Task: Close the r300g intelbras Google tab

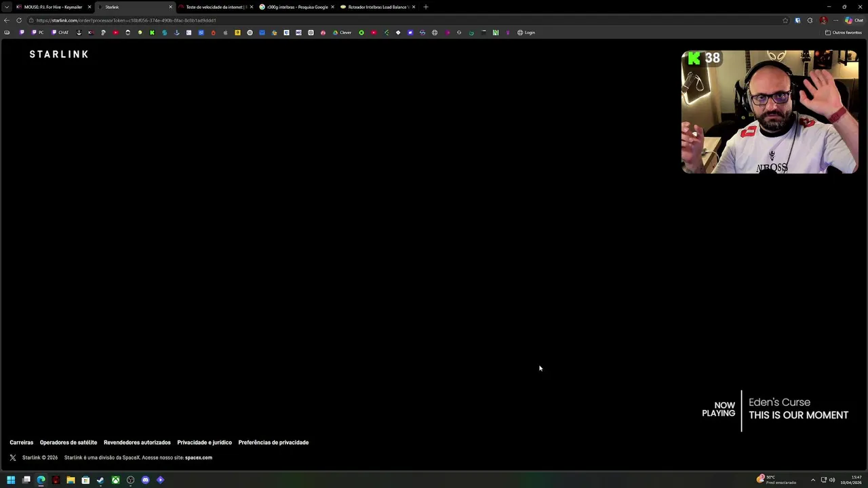Action: click(332, 7)
